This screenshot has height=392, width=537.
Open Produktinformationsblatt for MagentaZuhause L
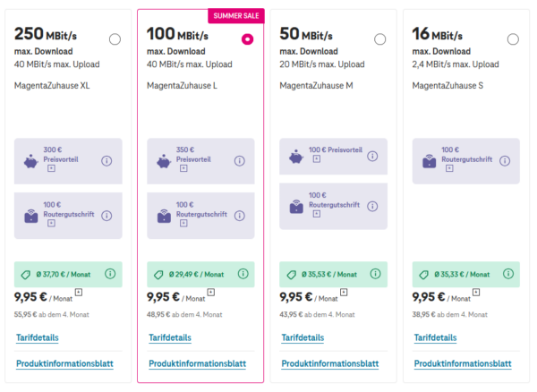point(197,363)
